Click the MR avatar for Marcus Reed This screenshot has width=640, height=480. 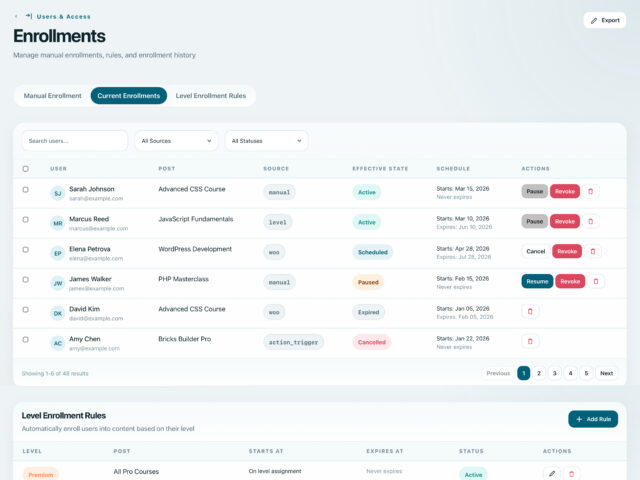pos(58,223)
